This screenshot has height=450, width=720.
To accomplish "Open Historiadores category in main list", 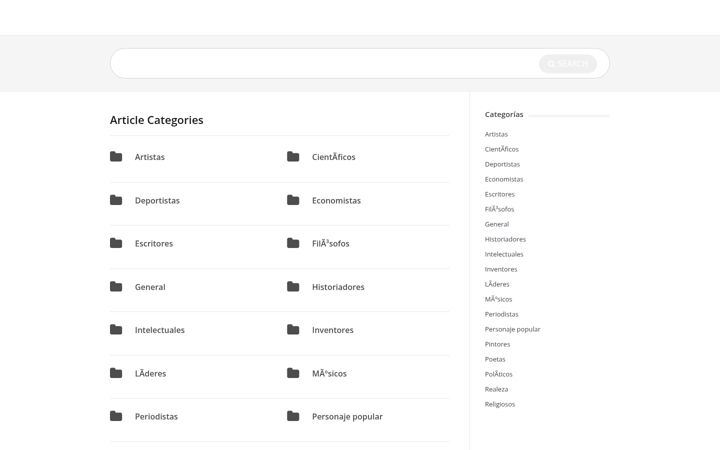I will (338, 287).
